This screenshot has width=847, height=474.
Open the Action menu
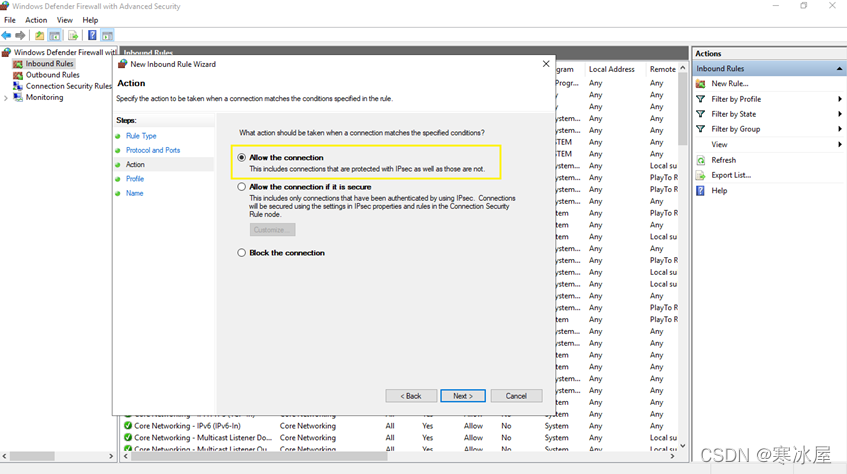(36, 20)
